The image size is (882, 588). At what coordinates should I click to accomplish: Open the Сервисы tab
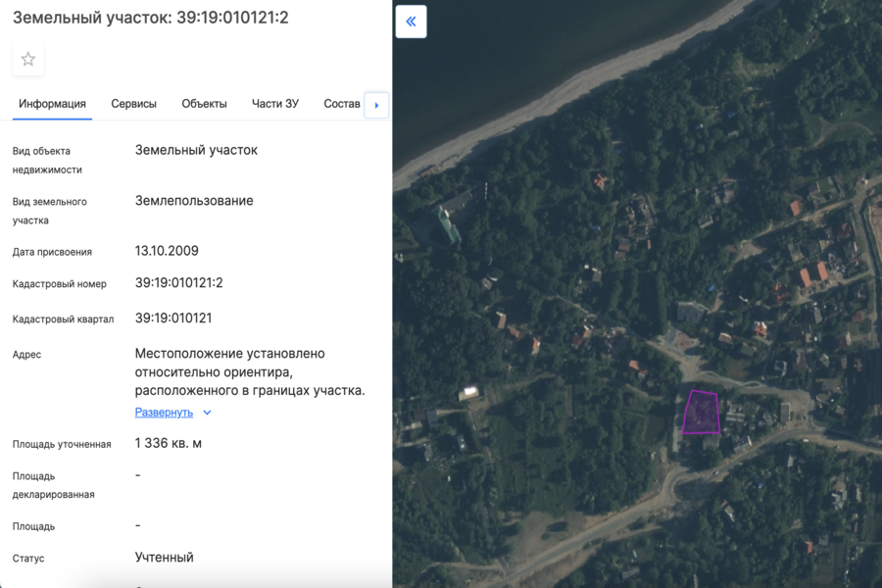(x=133, y=104)
